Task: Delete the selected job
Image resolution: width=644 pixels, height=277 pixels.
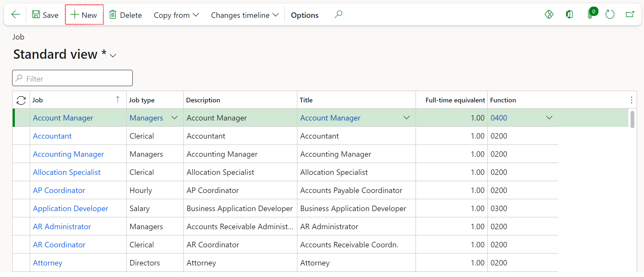Action: [x=126, y=15]
